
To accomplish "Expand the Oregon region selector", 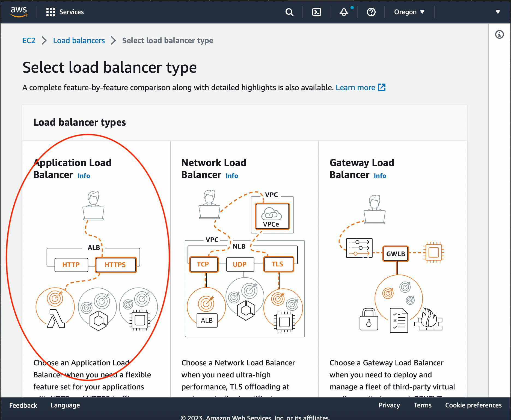I will tap(409, 12).
